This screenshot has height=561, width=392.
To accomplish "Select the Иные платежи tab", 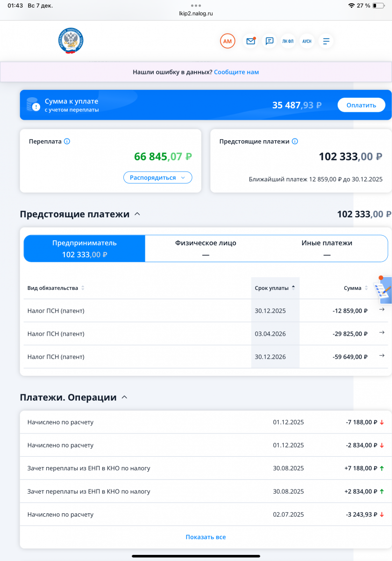I will [x=327, y=248].
